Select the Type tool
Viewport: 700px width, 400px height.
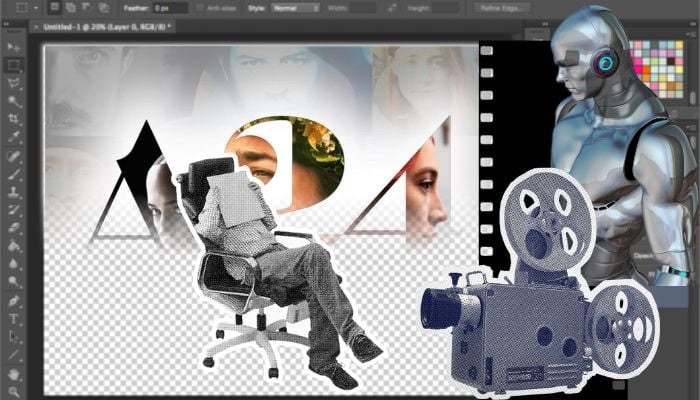coord(13,319)
